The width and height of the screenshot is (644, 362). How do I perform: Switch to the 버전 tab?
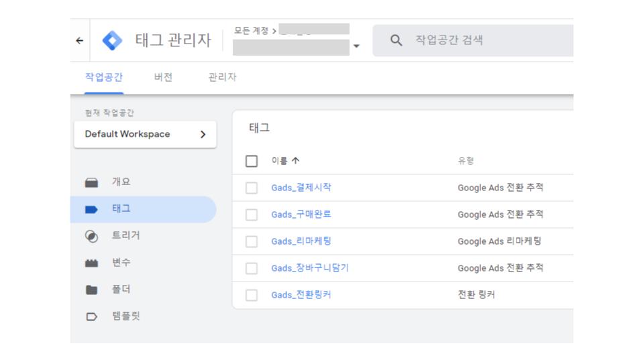tap(163, 77)
